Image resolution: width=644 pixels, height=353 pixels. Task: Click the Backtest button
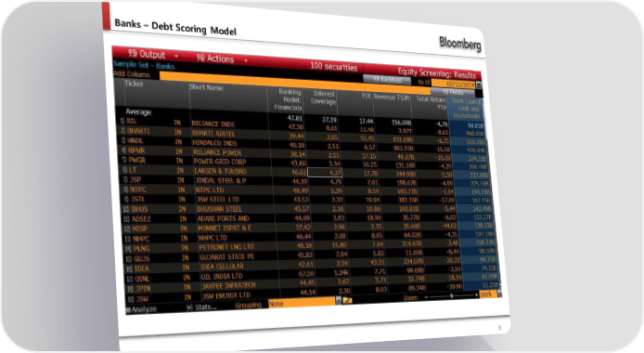tap(386, 80)
